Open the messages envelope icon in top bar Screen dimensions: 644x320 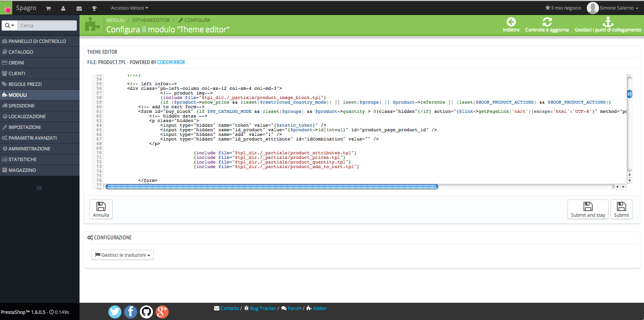[x=79, y=8]
